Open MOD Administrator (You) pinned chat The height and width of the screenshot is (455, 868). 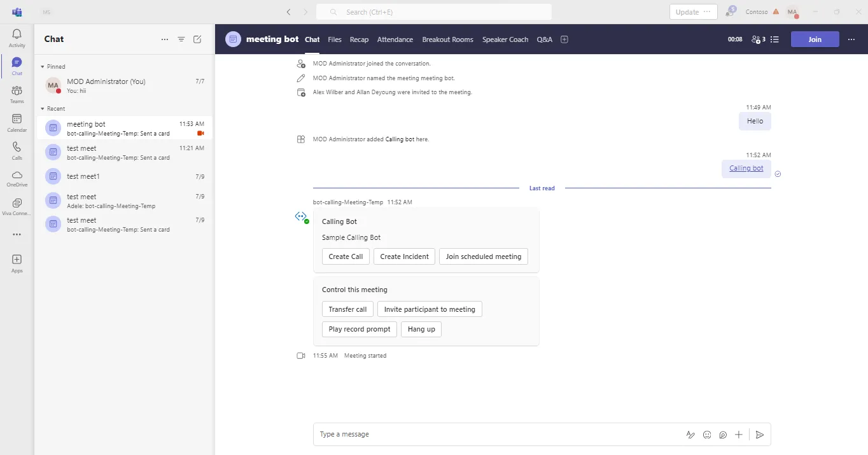[125, 85]
